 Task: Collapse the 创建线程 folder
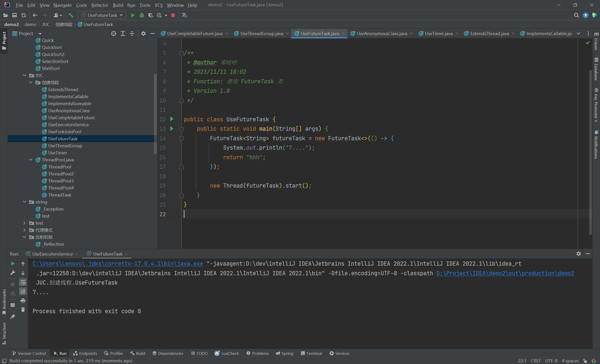(x=31, y=82)
